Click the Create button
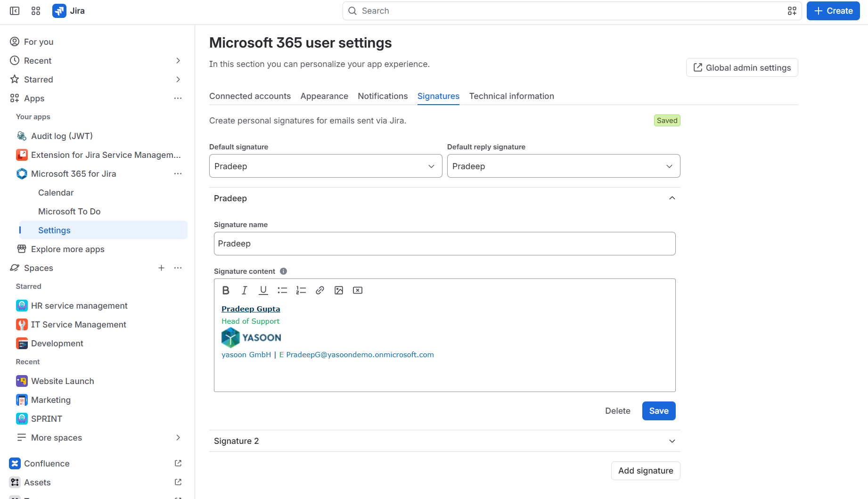This screenshot has width=868, height=499. [x=833, y=11]
